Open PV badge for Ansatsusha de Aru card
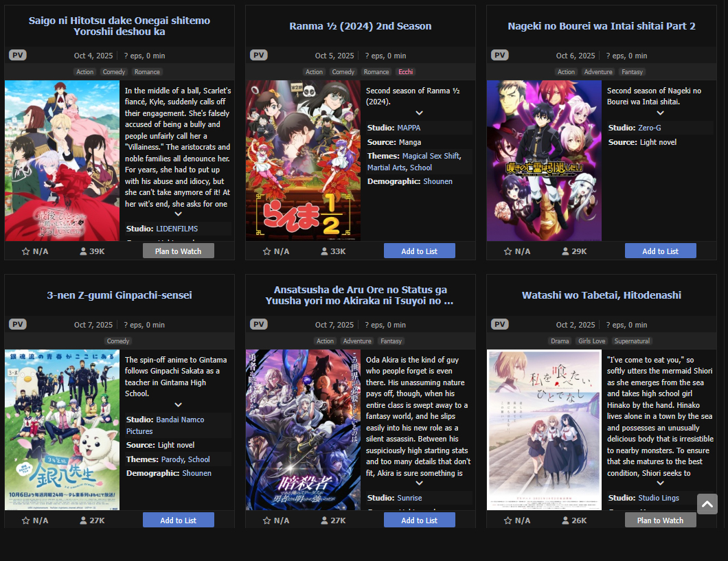Image resolution: width=728 pixels, height=561 pixels. (x=259, y=324)
